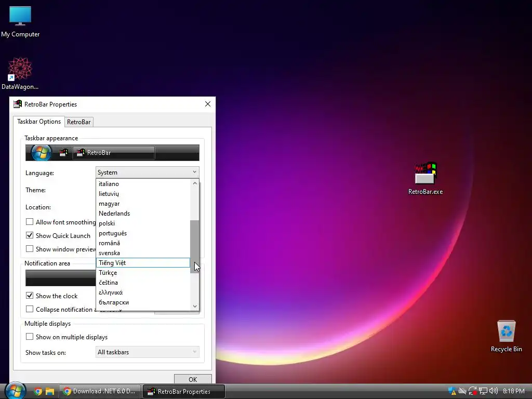
Task: Enable Allow font smoothing checkbox
Action: tap(30, 222)
